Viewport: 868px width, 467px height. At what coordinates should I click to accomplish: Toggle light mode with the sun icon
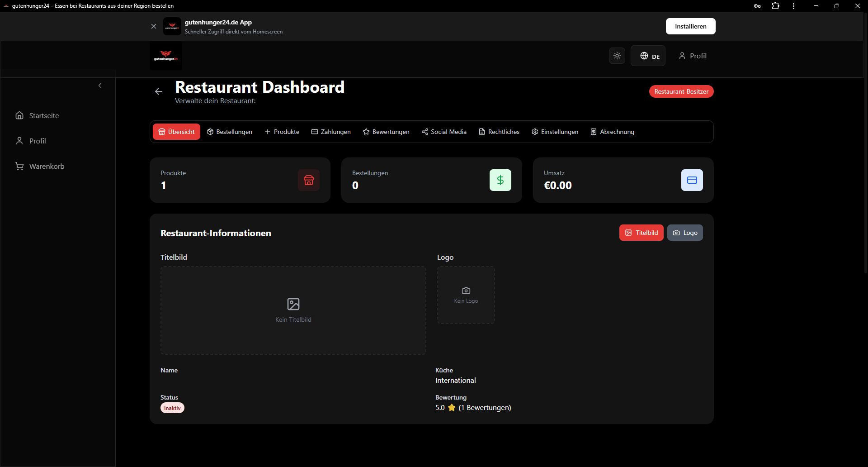617,56
